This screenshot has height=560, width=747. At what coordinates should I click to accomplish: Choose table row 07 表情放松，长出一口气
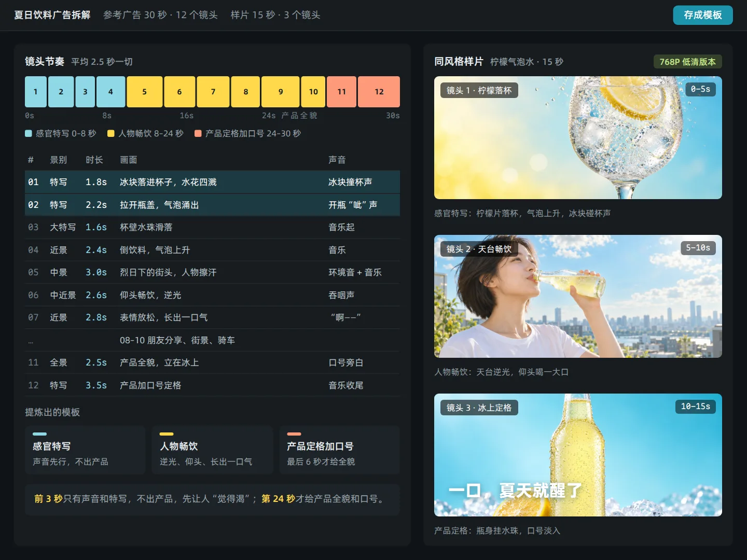tap(212, 317)
